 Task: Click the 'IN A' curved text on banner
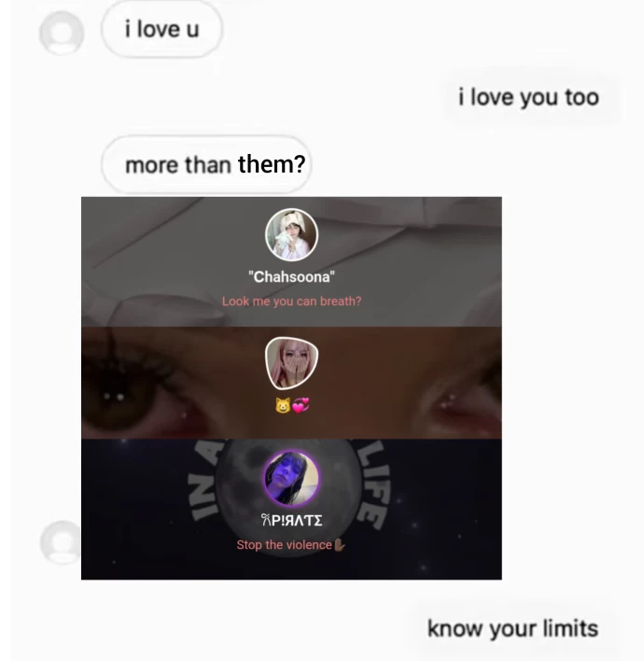point(205,480)
